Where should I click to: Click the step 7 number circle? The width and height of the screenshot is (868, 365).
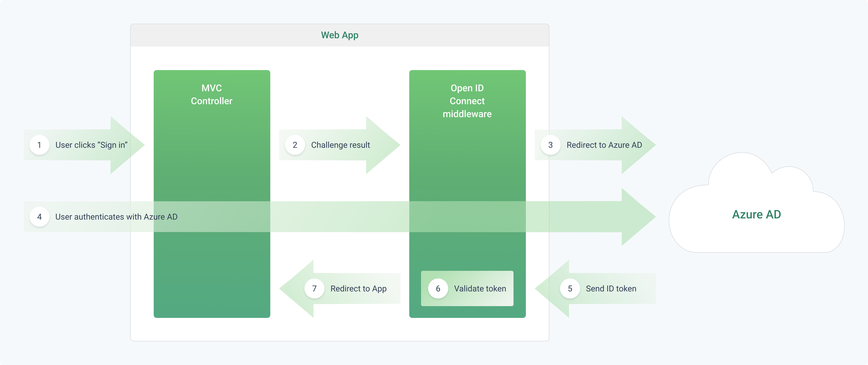point(314,289)
